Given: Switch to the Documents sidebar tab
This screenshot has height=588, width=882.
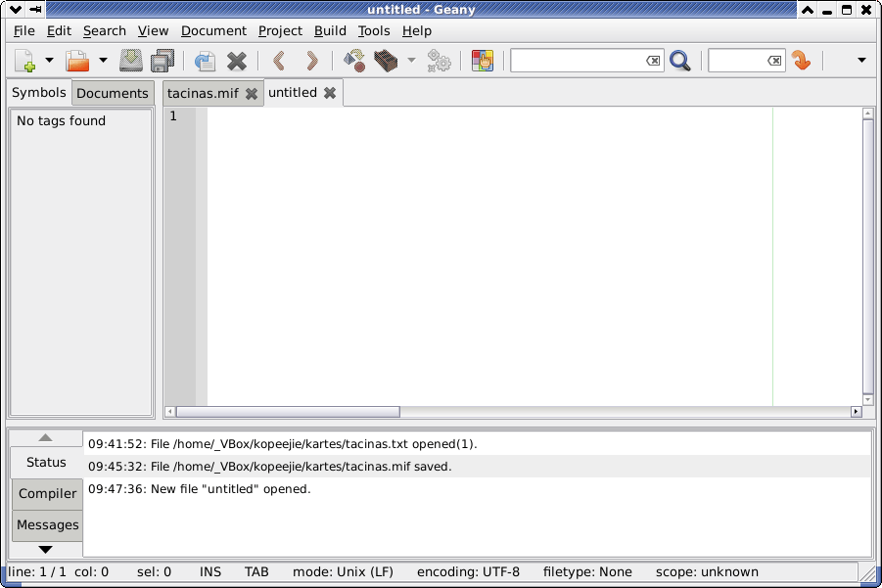Looking at the screenshot, I should [113, 93].
